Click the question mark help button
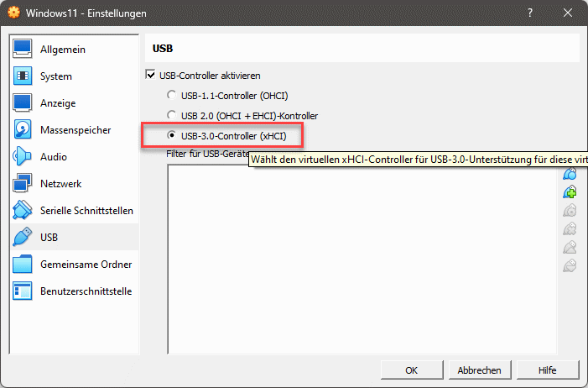 (530, 13)
